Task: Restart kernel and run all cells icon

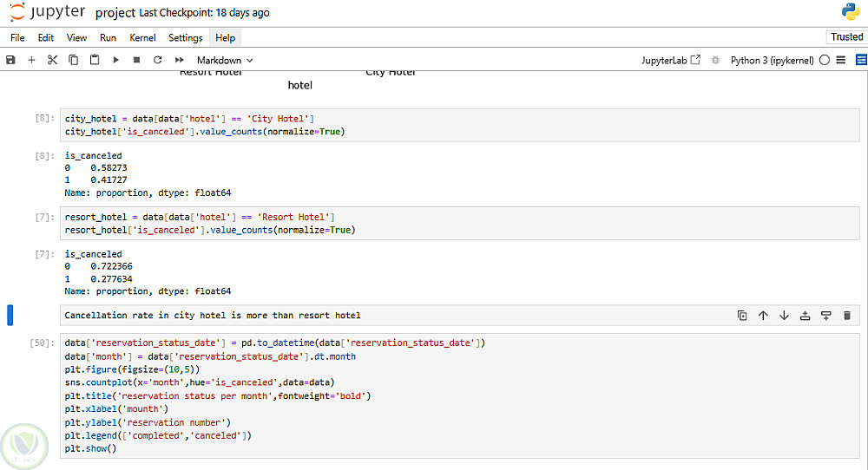Action: pos(179,60)
